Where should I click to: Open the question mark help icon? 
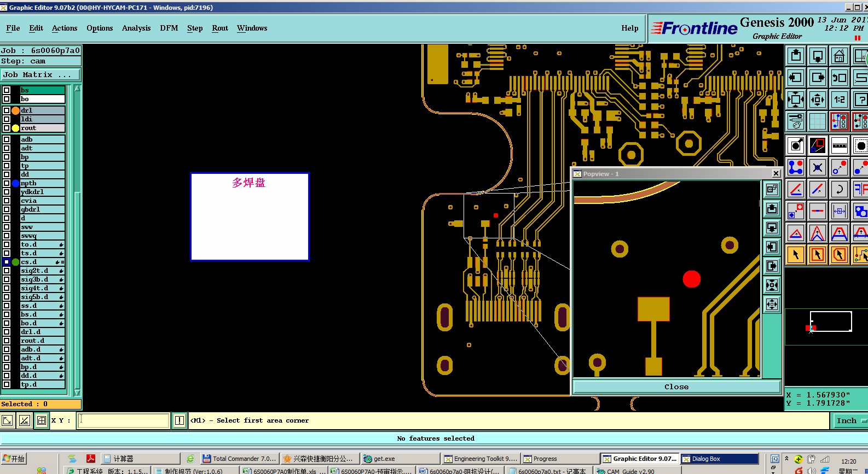point(860,100)
